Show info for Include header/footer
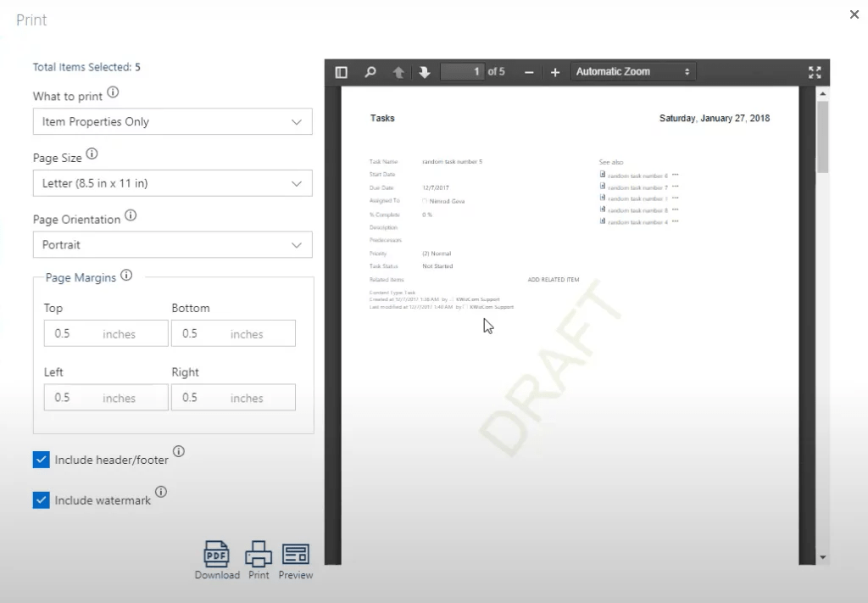 click(179, 451)
